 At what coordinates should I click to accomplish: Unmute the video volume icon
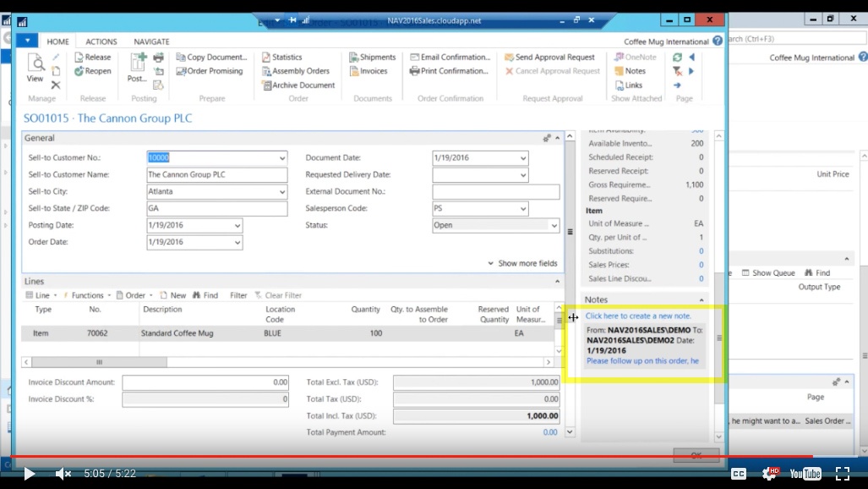click(x=63, y=474)
